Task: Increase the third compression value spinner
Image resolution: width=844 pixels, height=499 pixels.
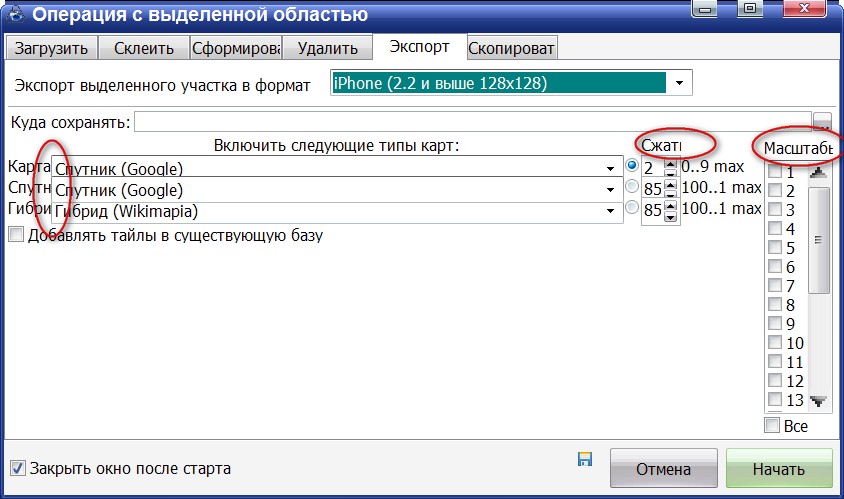Action: (670, 205)
